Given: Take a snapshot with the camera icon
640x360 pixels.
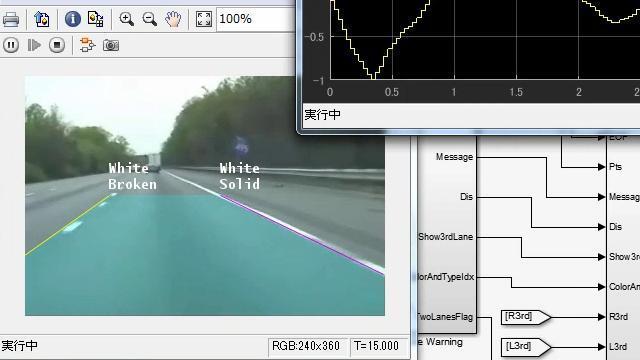Looking at the screenshot, I should click(x=111, y=45).
